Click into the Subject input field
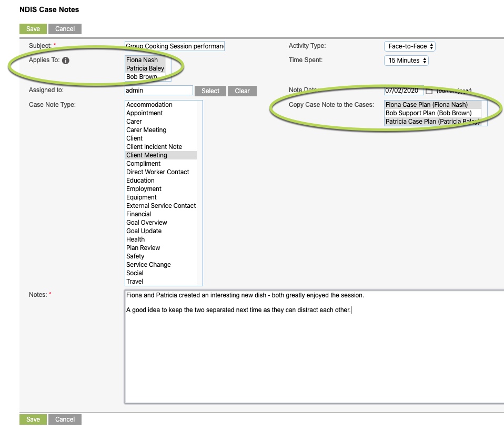 tap(175, 46)
